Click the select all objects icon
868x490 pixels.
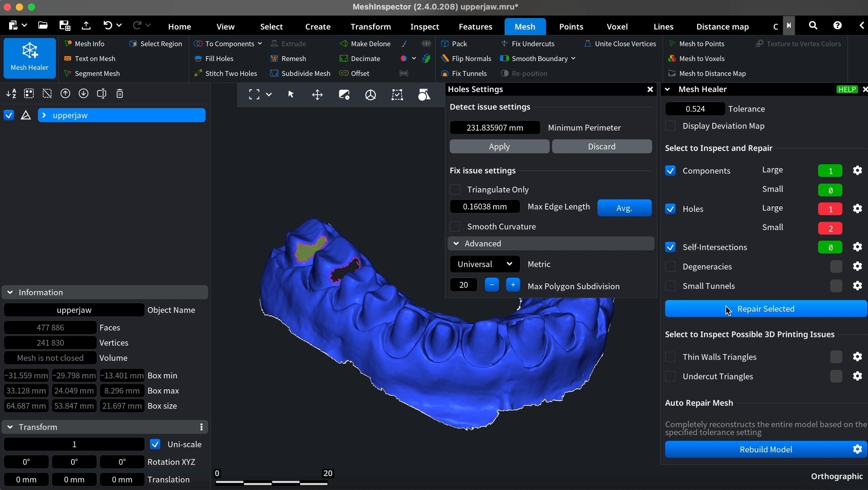coord(29,94)
